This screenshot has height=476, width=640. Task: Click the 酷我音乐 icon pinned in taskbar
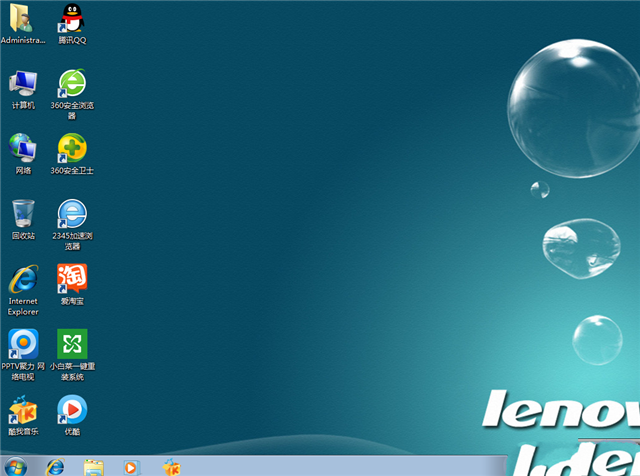coord(172,466)
